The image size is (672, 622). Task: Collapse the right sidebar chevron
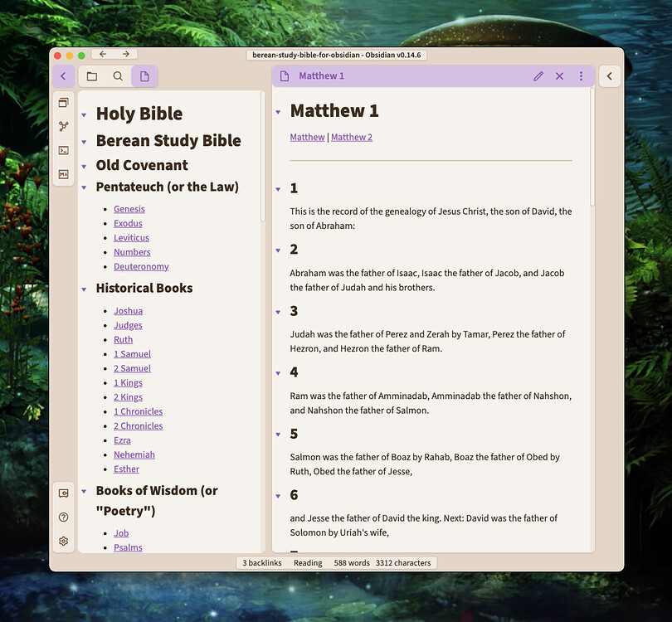click(x=610, y=75)
